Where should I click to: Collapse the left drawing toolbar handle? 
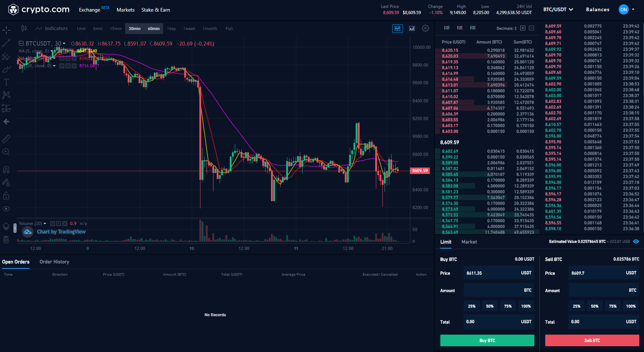tap(15, 228)
